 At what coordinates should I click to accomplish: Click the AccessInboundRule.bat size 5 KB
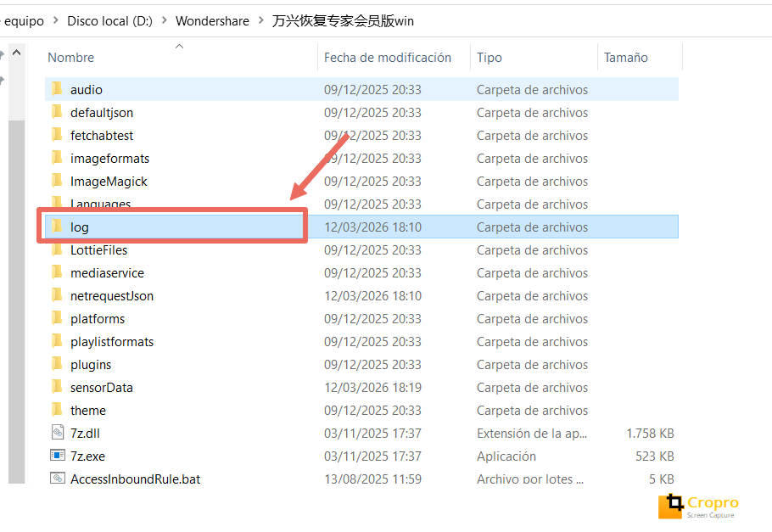(661, 479)
